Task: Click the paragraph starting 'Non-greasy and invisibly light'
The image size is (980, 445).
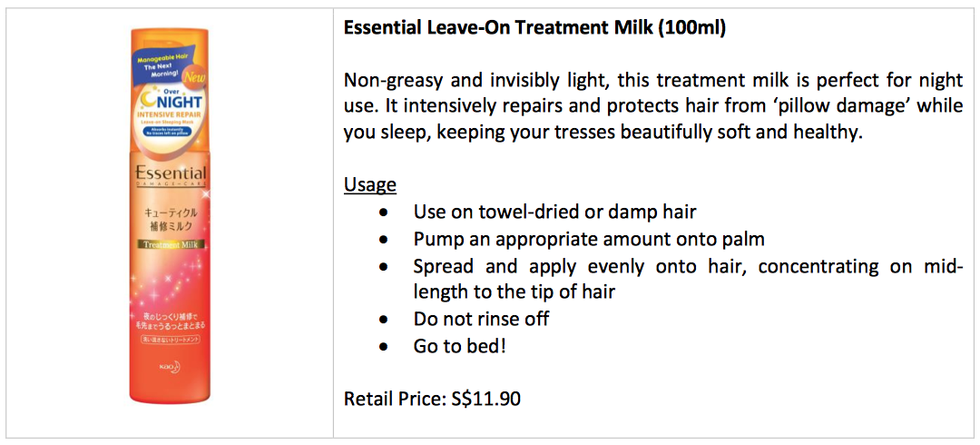Action: [x=653, y=107]
